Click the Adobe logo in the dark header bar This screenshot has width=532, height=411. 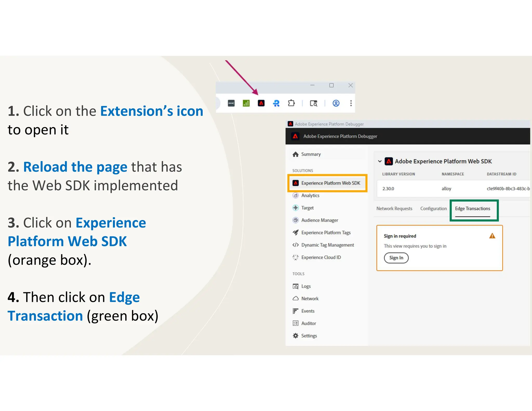295,136
